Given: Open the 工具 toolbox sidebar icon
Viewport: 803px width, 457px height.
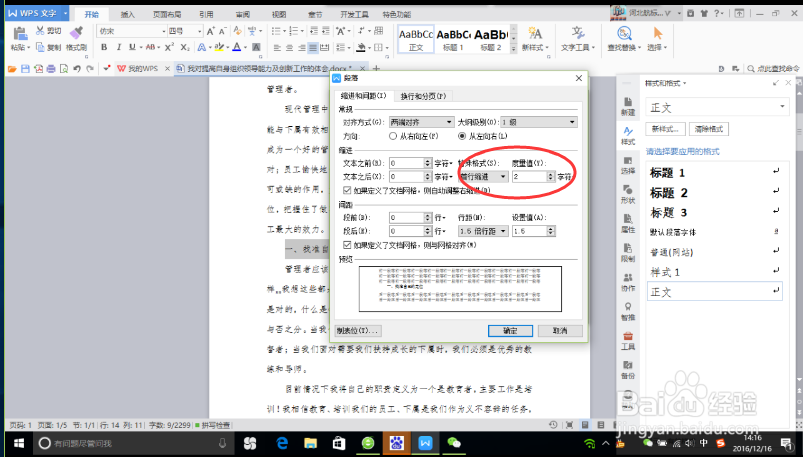Looking at the screenshot, I should 628,340.
